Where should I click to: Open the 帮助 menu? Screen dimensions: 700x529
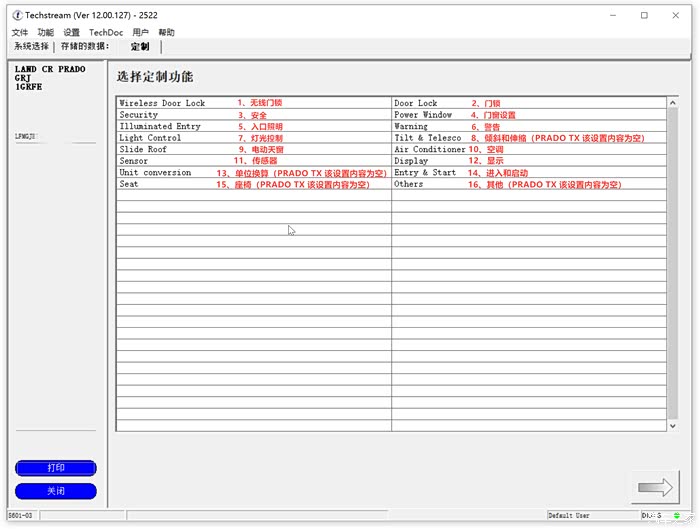pyautogui.click(x=166, y=32)
